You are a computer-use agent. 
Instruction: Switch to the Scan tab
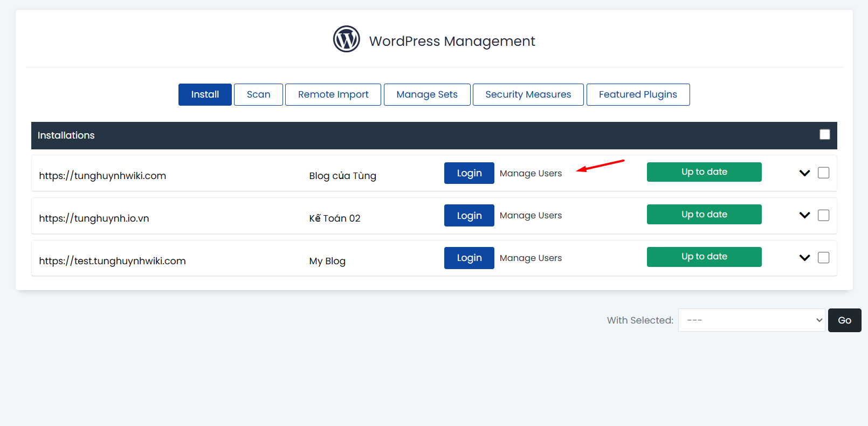[x=258, y=94]
